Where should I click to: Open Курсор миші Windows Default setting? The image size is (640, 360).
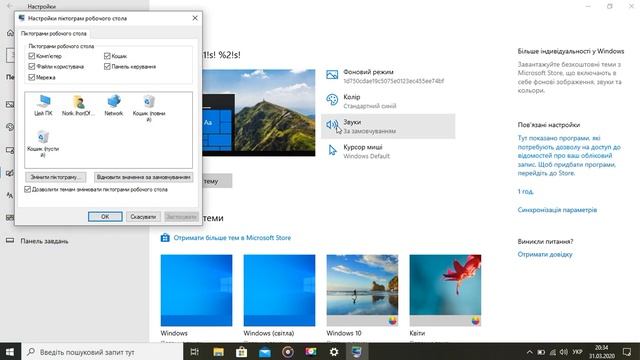pyautogui.click(x=388, y=151)
